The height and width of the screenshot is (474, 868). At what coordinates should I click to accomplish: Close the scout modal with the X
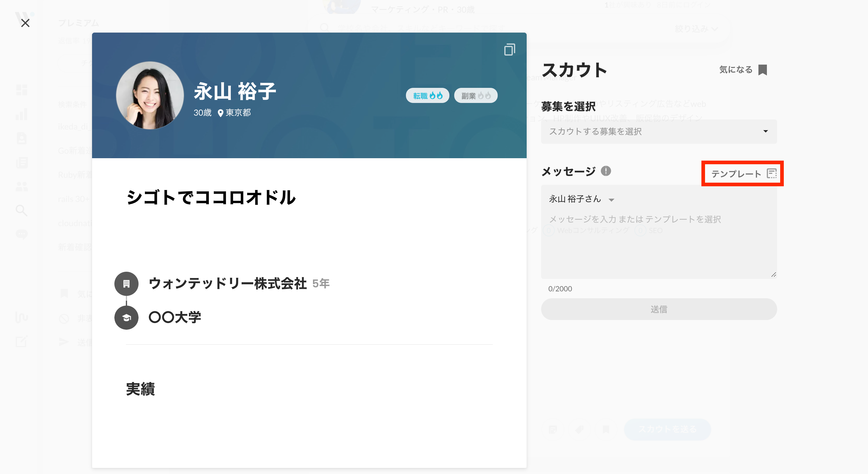pos(25,23)
